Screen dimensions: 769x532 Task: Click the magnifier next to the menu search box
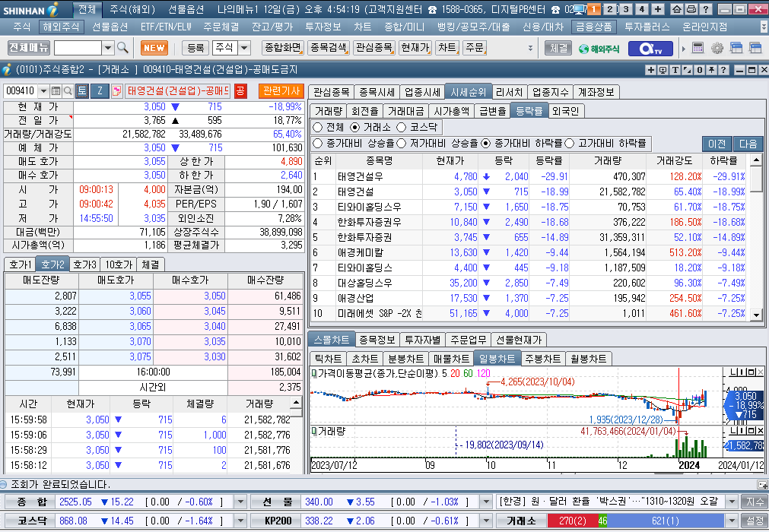[x=122, y=48]
